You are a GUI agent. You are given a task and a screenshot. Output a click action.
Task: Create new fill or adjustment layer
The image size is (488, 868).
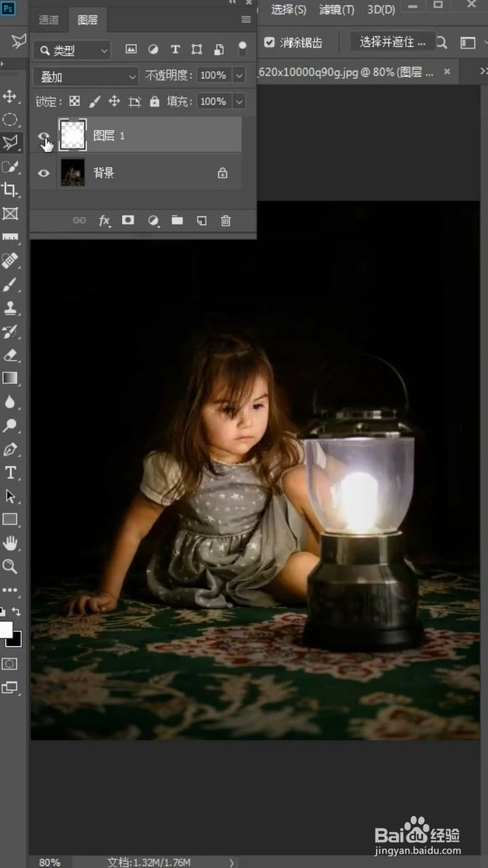point(153,220)
